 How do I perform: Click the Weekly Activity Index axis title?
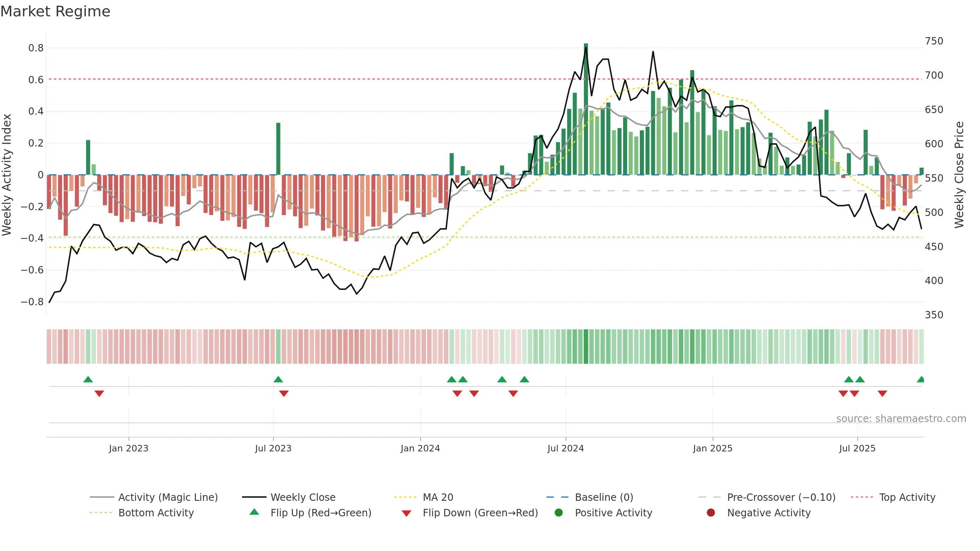coord(7,175)
